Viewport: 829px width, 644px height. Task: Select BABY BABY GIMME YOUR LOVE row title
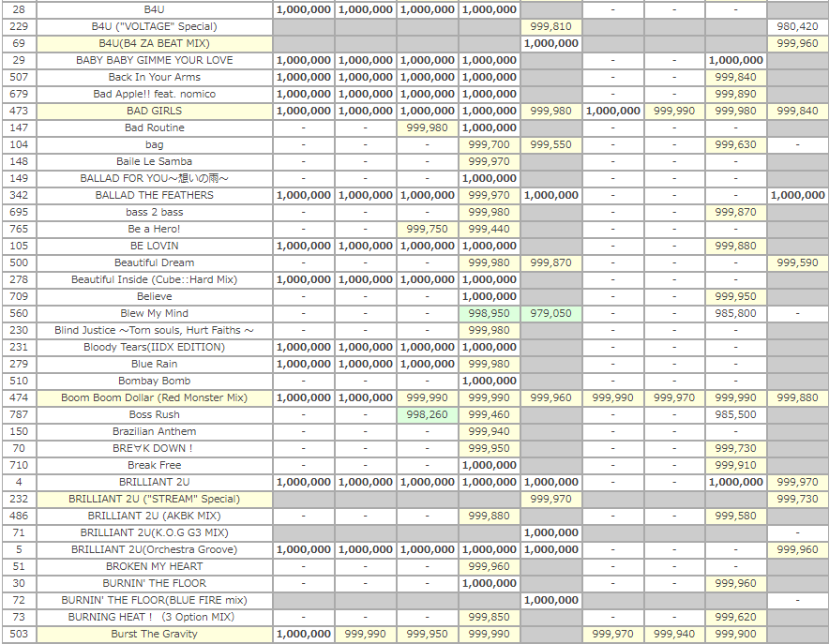[154, 60]
